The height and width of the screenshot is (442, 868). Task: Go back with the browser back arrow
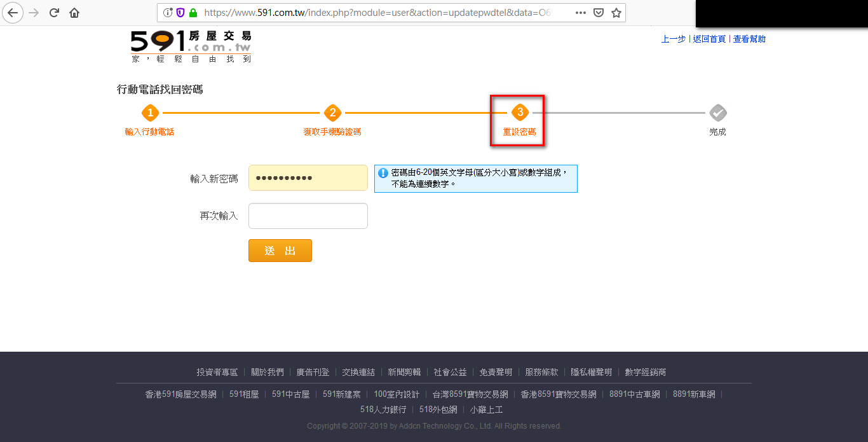[x=13, y=13]
